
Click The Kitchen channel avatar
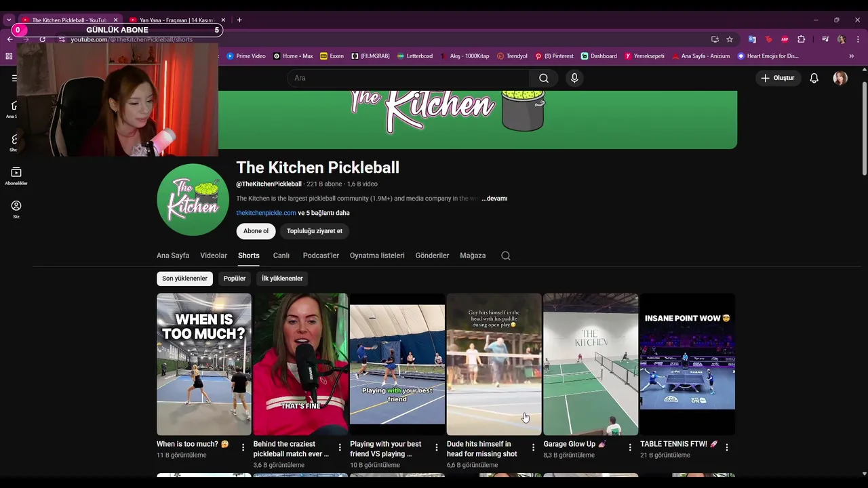point(193,199)
